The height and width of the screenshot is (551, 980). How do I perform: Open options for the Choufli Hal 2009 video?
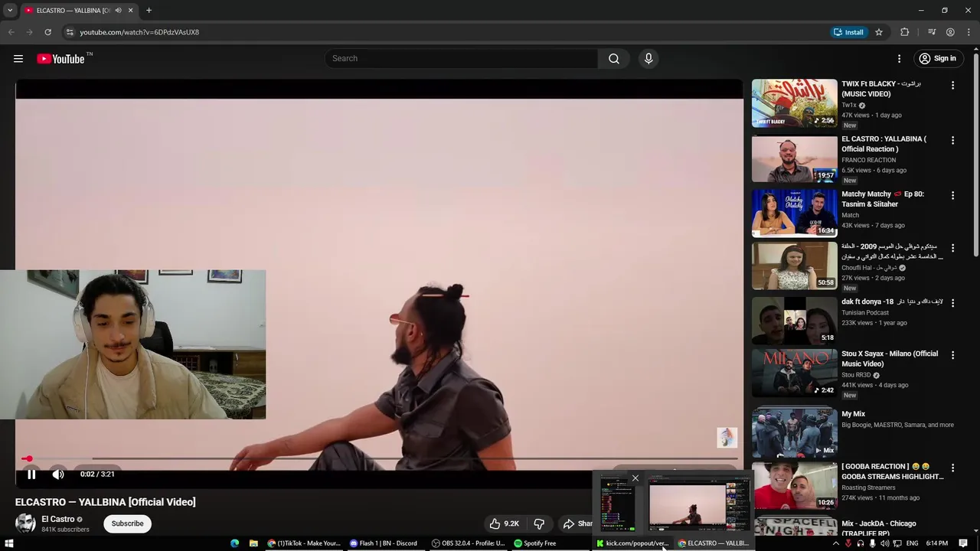(x=952, y=248)
